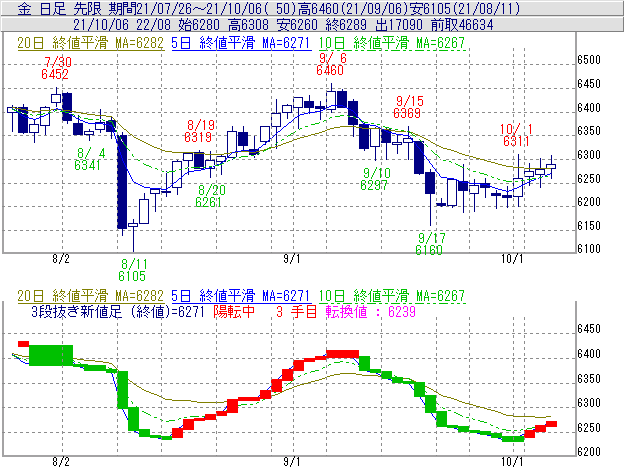
Task: Click the '9/ 6 6460' peak label
Action: [331, 64]
